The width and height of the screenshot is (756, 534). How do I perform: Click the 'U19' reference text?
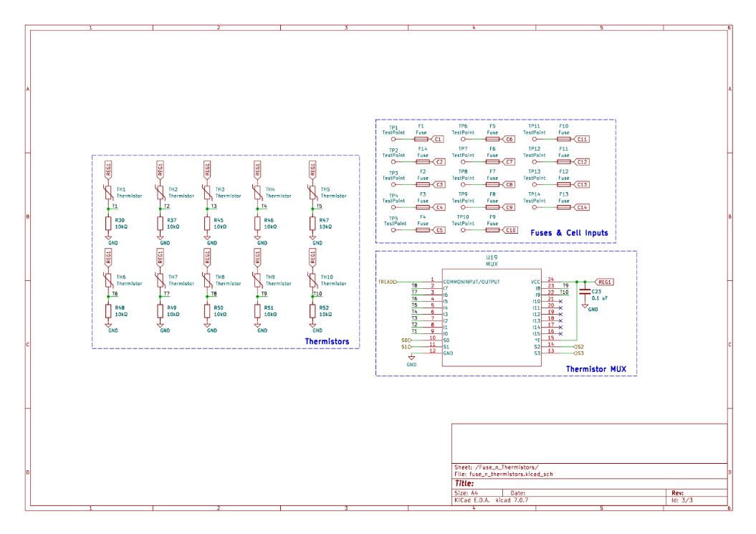pos(492,257)
